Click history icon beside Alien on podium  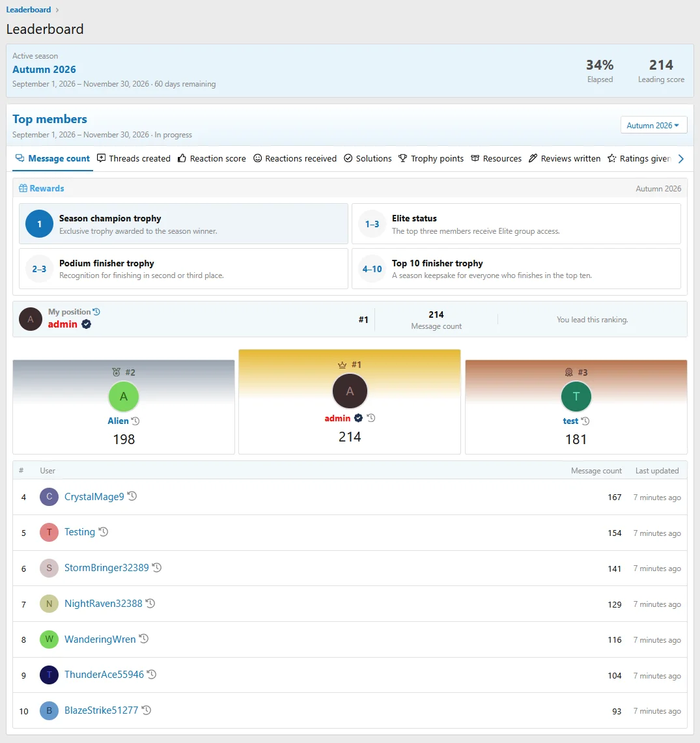click(135, 421)
